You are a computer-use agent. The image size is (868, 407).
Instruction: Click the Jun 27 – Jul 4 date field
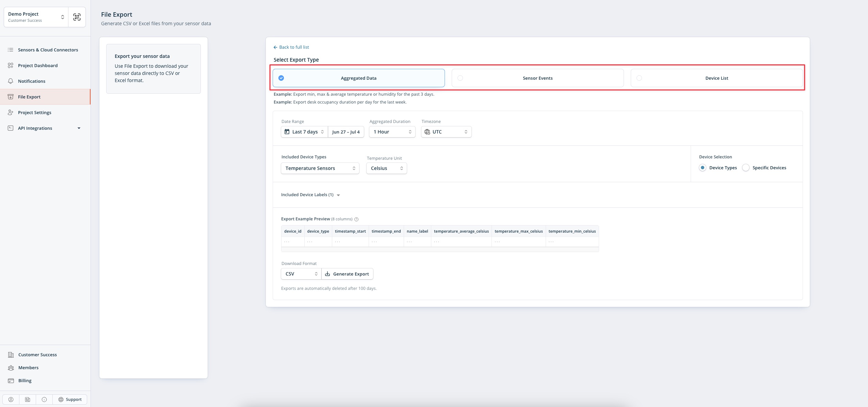(345, 132)
